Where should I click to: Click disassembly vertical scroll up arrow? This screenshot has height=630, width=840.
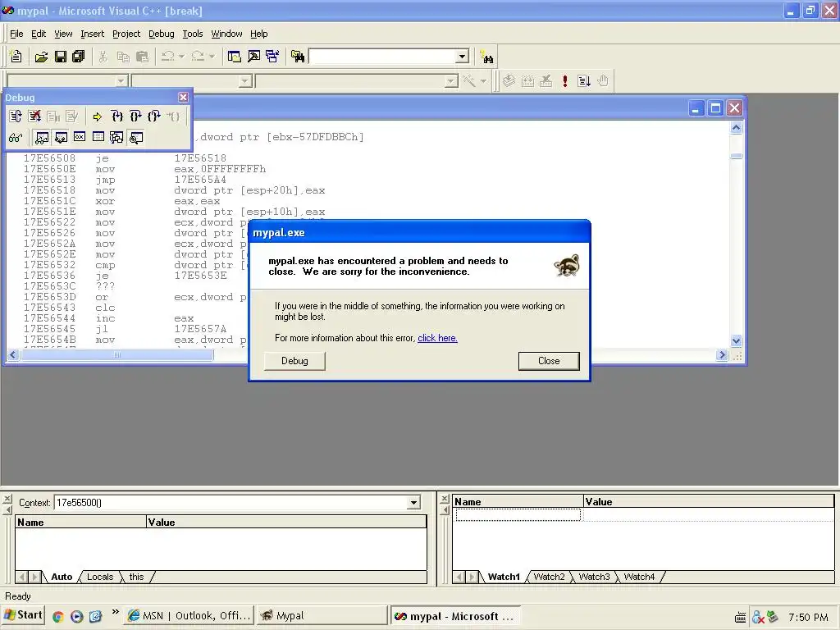[736, 127]
